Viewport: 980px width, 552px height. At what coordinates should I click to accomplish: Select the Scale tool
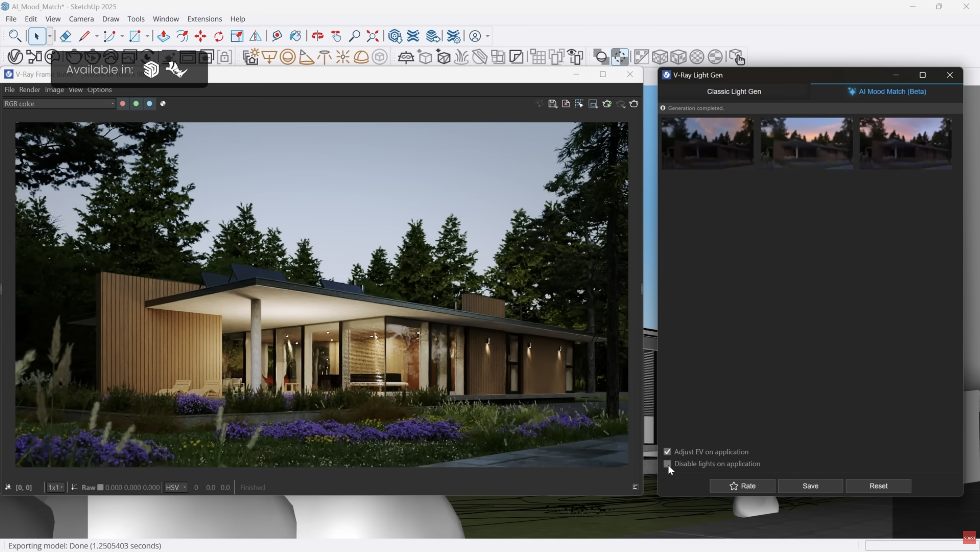click(237, 36)
